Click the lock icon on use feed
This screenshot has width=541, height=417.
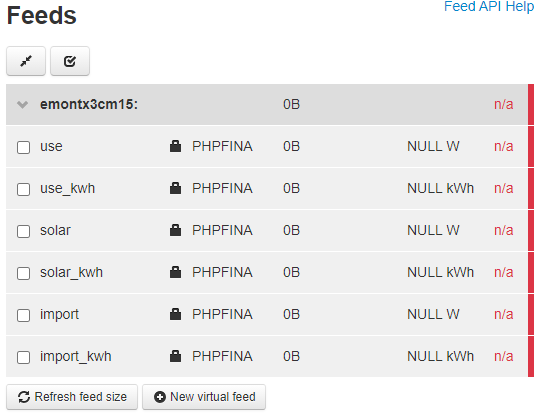click(x=175, y=146)
